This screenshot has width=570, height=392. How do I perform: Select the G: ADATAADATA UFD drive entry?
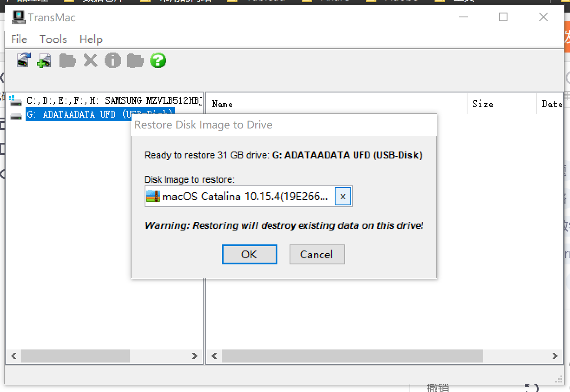100,114
